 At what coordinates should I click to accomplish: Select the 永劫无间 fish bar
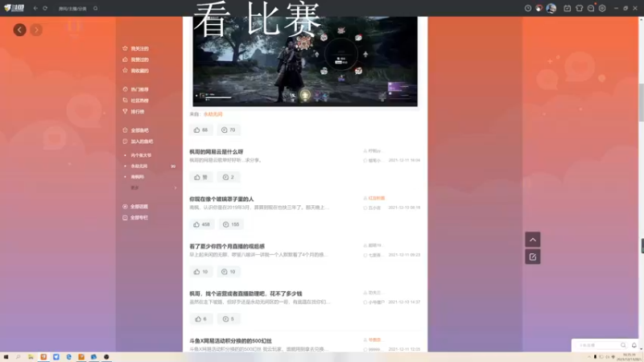139,167
